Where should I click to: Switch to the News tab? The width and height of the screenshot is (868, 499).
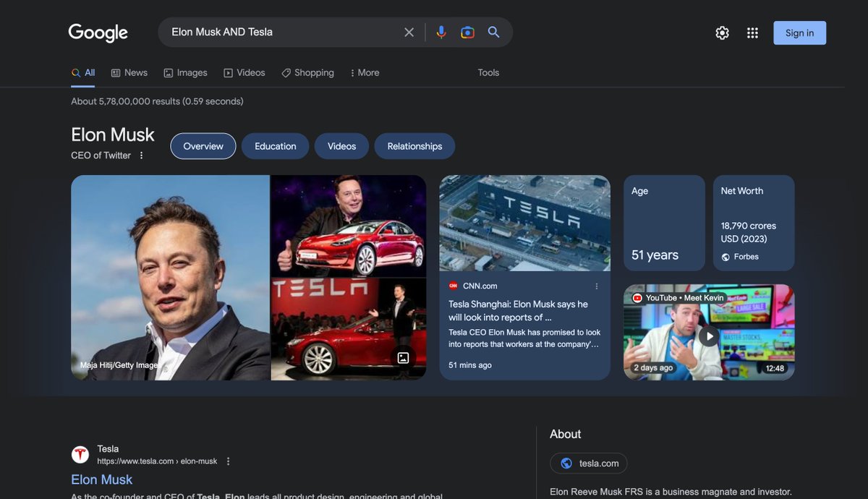point(129,73)
